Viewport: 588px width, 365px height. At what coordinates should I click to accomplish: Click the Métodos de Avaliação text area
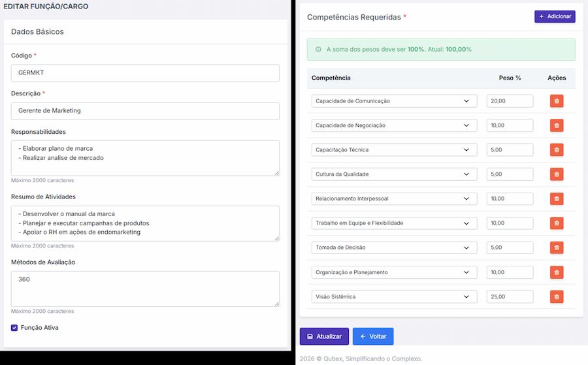[145, 289]
